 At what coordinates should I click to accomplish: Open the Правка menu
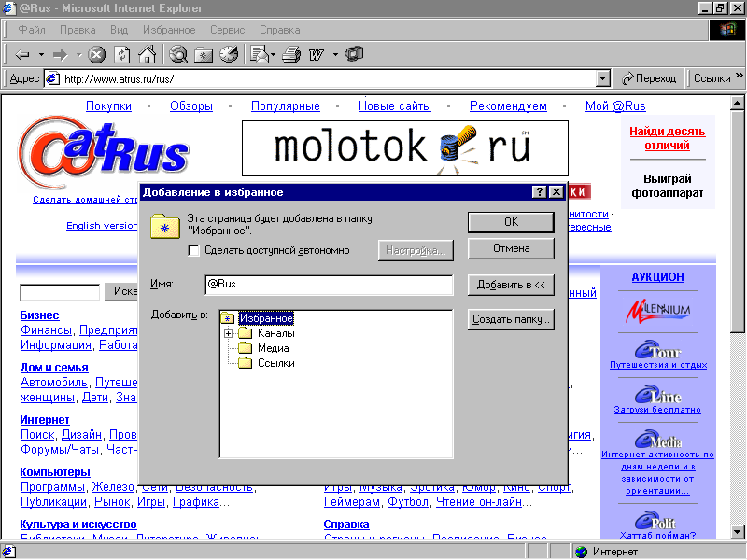78,30
